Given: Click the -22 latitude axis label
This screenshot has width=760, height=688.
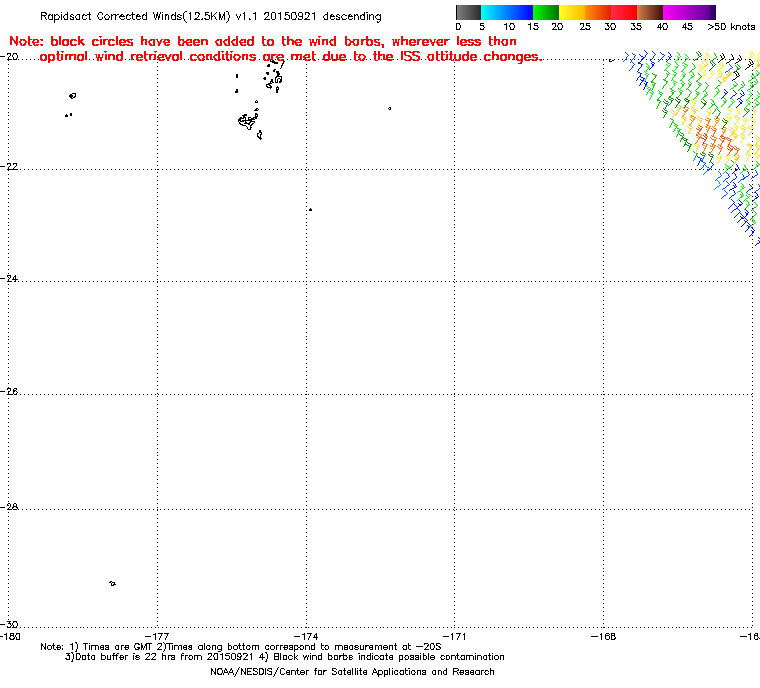Looking at the screenshot, I should click(9, 166).
